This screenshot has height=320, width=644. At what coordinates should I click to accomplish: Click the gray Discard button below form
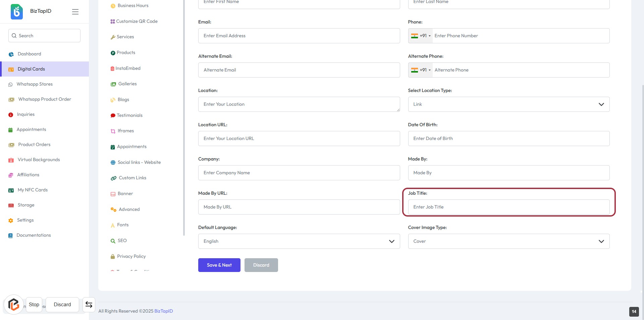[x=261, y=265]
